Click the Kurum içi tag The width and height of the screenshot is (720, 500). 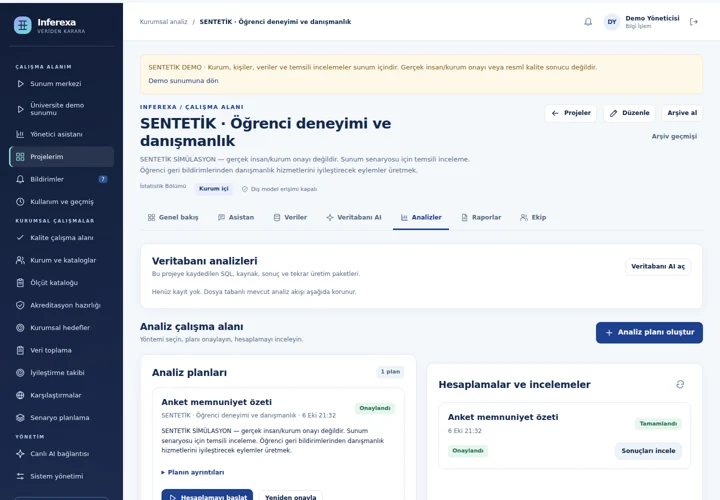point(214,189)
